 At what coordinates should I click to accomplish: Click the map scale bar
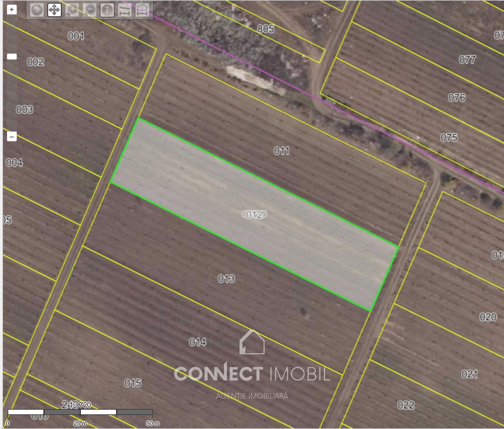(80, 412)
